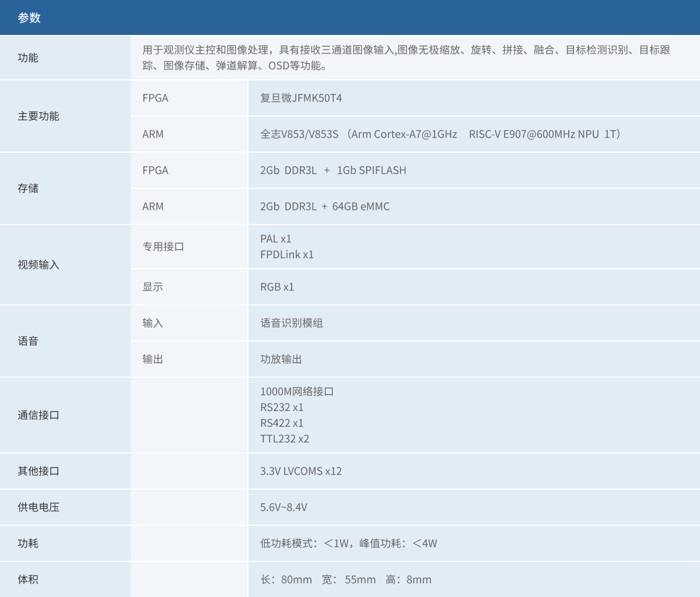Click the function description paragraph text
The image size is (700, 597).
tap(406, 58)
